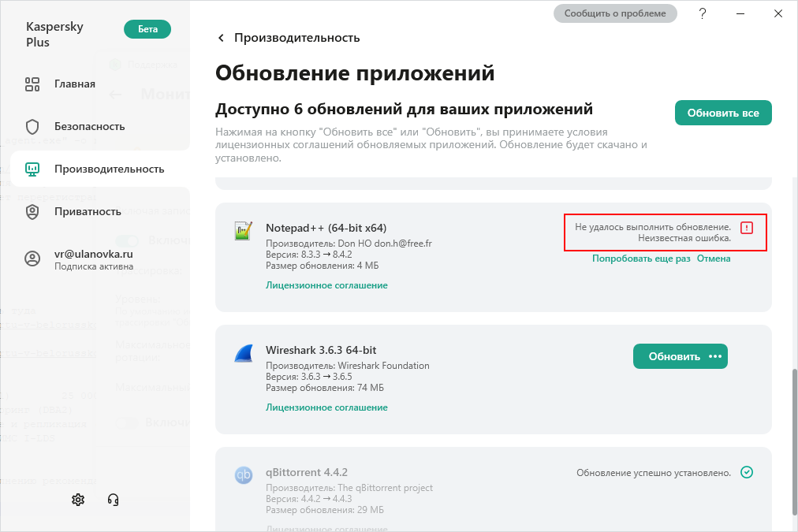Image resolution: width=798 pixels, height=532 pixels.
Task: Open settings with the gear icon
Action: coord(78,500)
